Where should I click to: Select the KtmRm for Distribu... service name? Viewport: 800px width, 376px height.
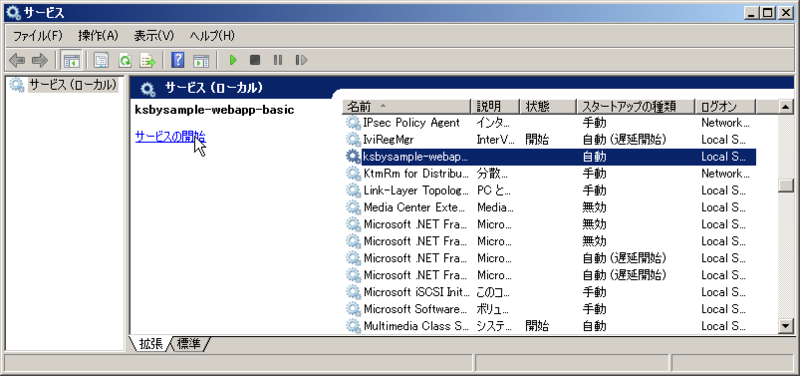pyautogui.click(x=416, y=173)
